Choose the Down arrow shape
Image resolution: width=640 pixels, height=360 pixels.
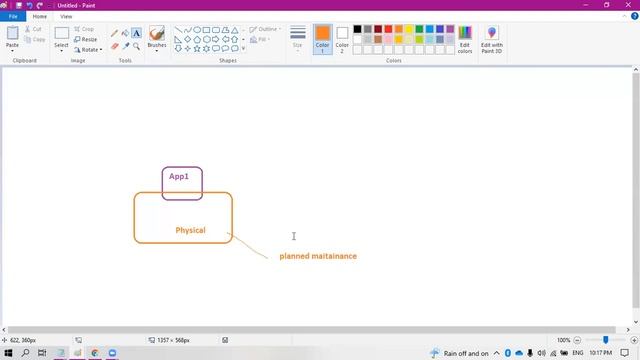[178, 49]
